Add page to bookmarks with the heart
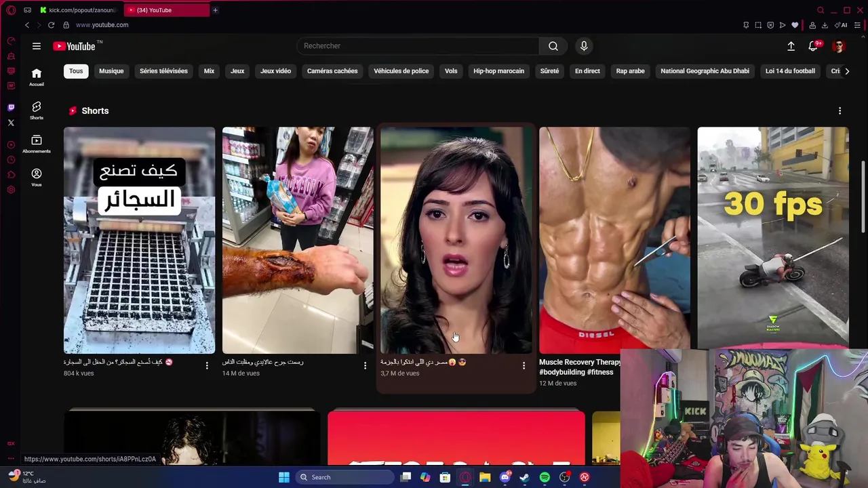 [x=795, y=25]
